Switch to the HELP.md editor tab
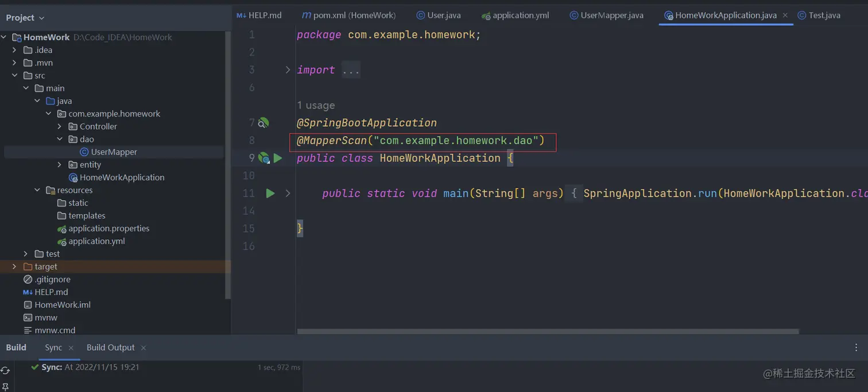The width and height of the screenshot is (868, 392). click(259, 15)
